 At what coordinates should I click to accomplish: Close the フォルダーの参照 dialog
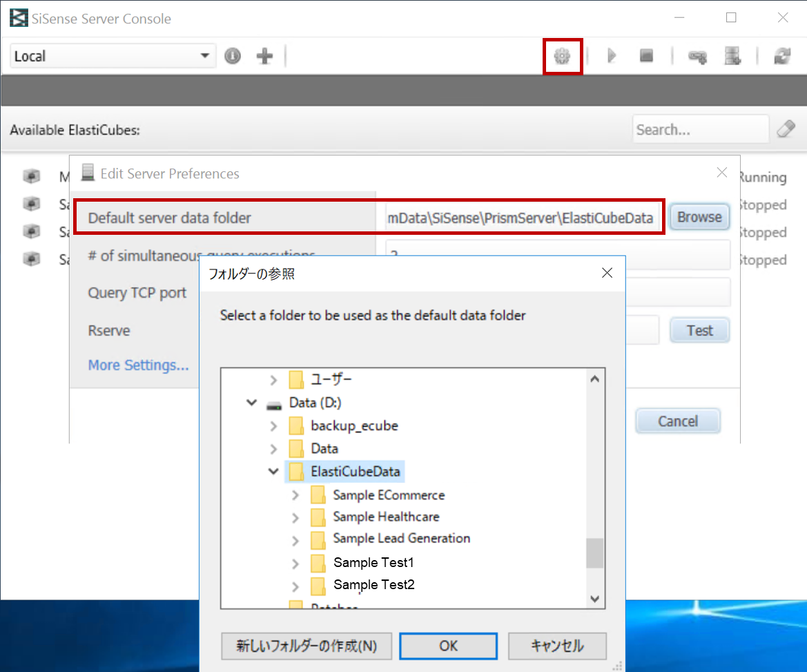(607, 273)
